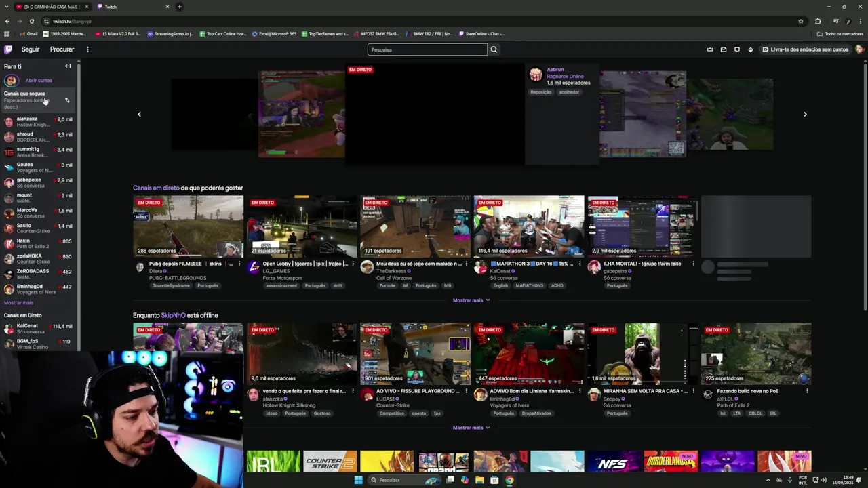Go to next carousel stream
868x488 pixels.
pos(805,114)
